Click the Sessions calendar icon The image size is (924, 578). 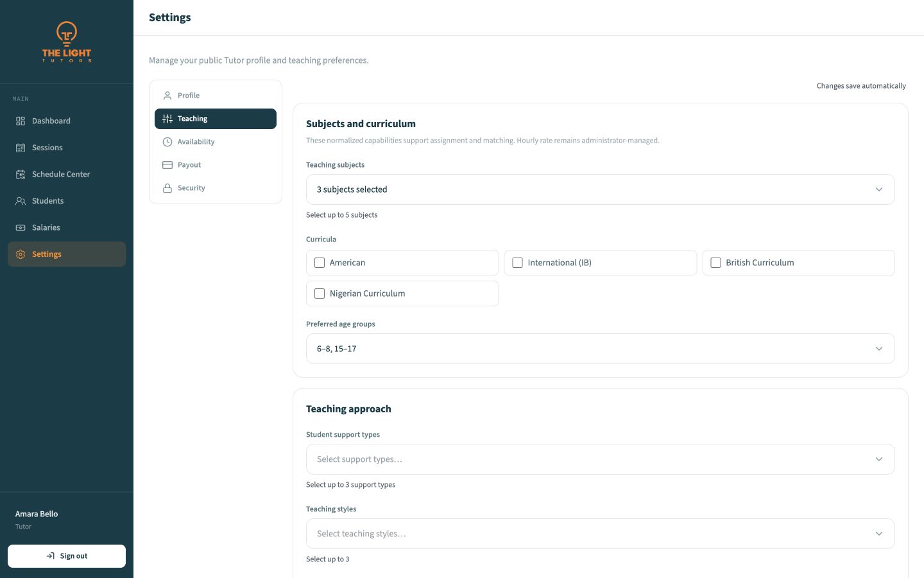(21, 148)
